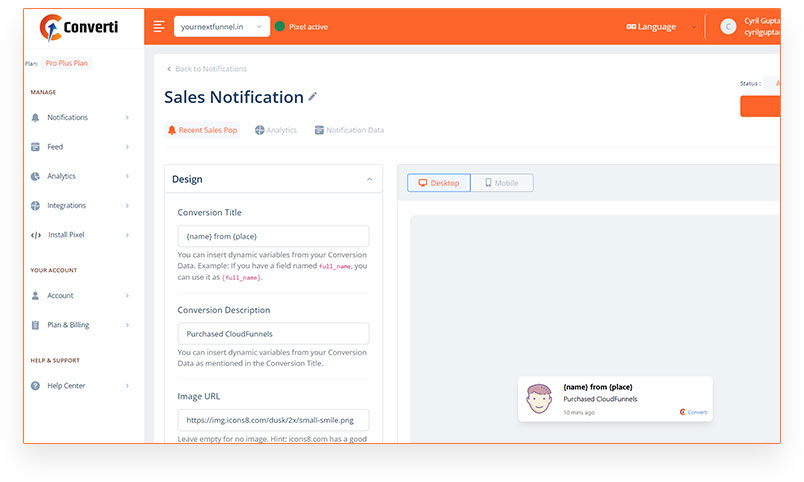Click the Image URL input field
Screen dimensions: 804x482
(273, 420)
